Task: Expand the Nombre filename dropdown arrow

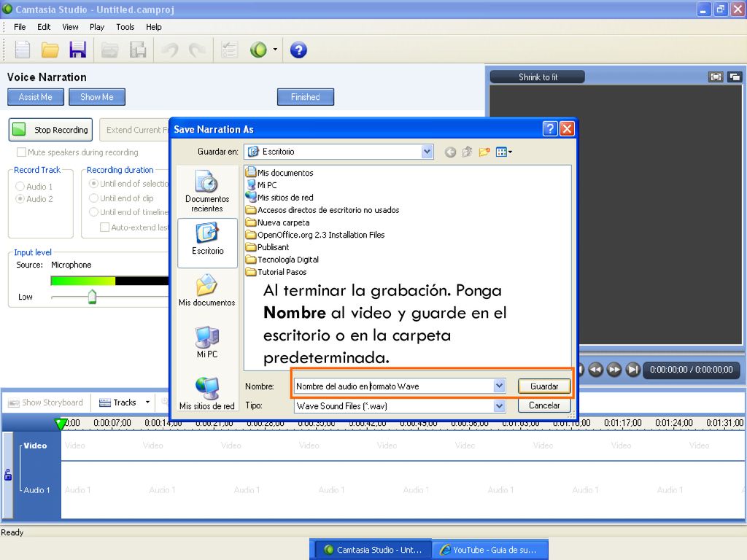Action: coord(499,386)
